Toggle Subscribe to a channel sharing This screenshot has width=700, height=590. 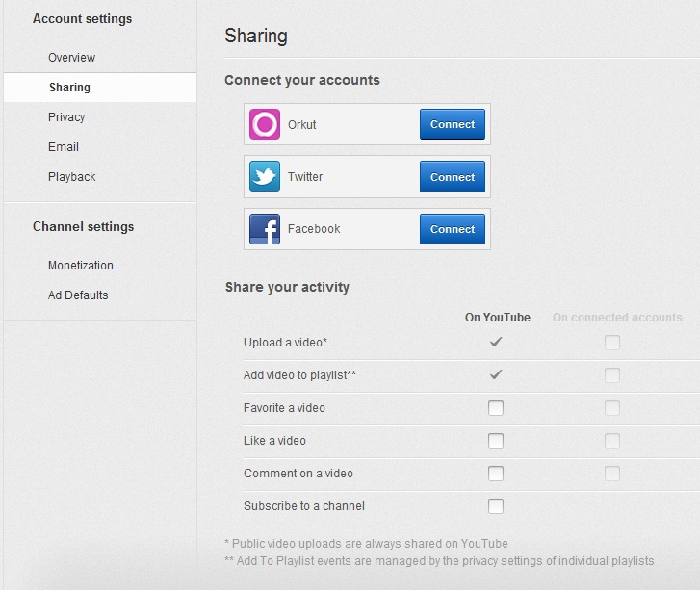(x=496, y=506)
